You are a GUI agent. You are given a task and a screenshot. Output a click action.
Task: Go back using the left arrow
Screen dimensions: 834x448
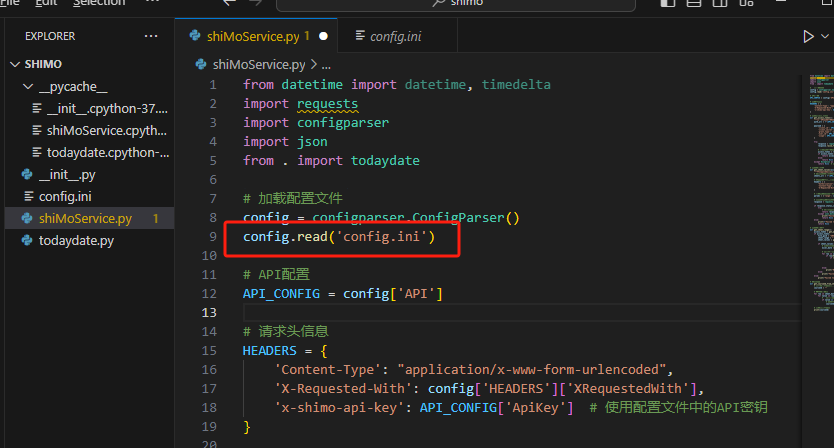[x=229, y=3]
